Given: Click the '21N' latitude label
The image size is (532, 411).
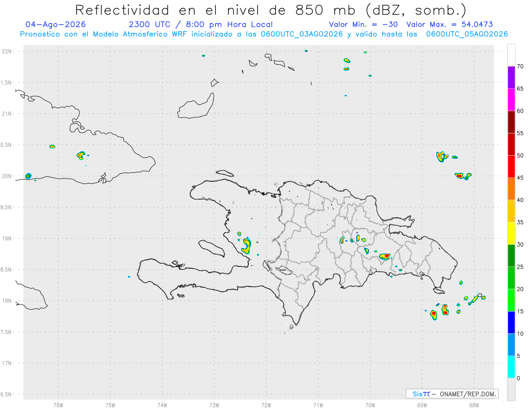Looking at the screenshot, I should coord(7,114).
